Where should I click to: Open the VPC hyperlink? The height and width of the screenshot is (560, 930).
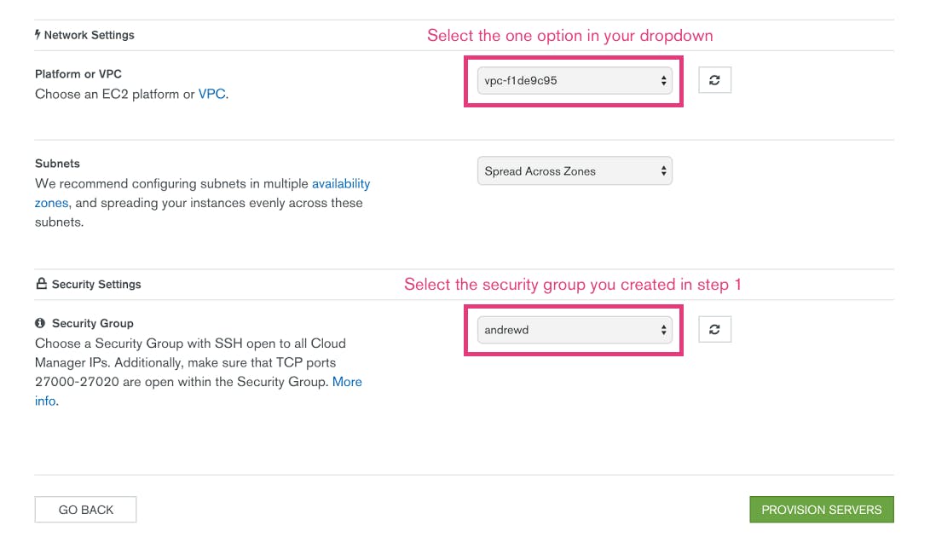211,94
